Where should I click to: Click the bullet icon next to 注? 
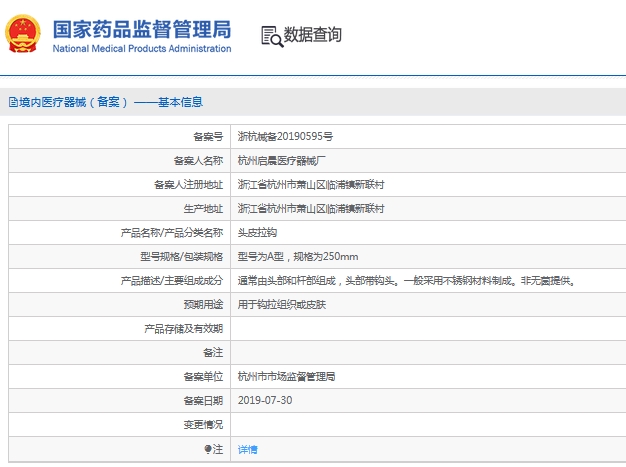pyautogui.click(x=208, y=449)
